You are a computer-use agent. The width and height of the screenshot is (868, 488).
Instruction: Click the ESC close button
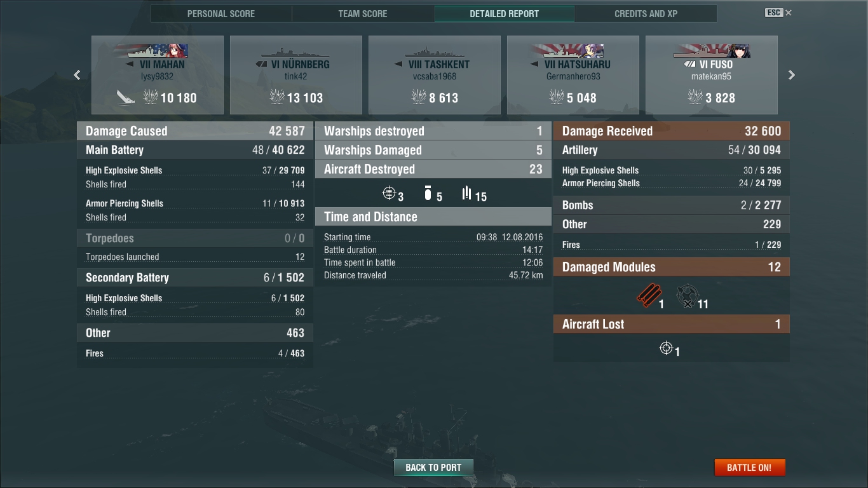(778, 13)
